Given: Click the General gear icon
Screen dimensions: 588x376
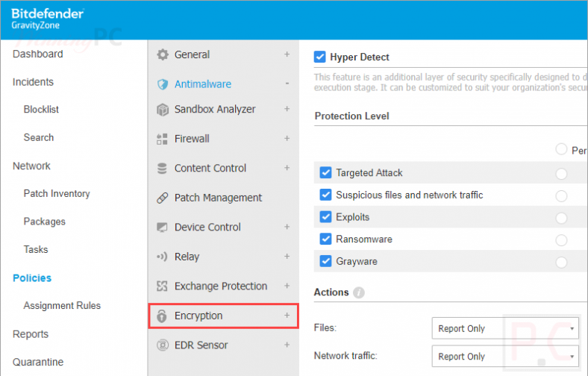Looking at the screenshot, I should click(x=163, y=54).
